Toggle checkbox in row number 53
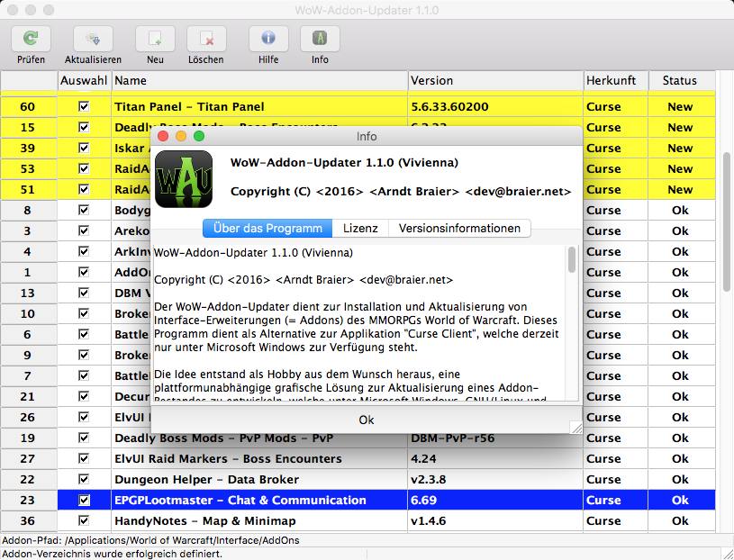 click(x=84, y=168)
